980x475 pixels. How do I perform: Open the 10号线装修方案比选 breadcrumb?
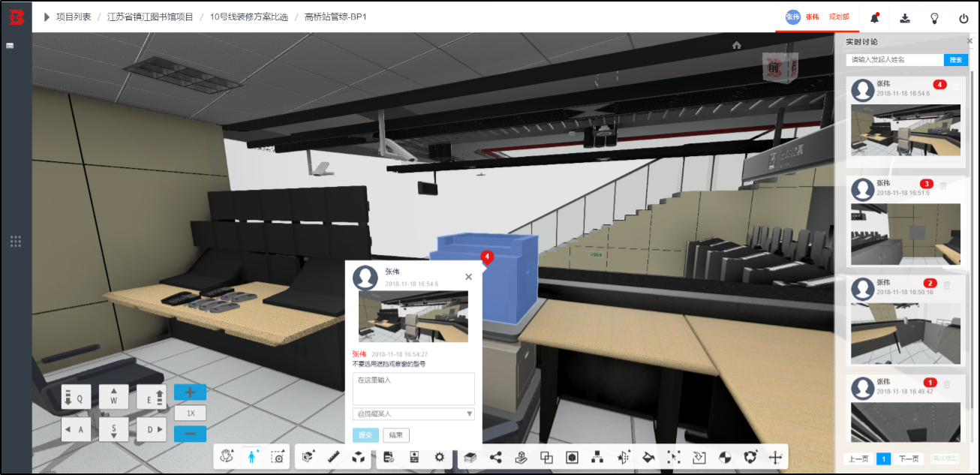click(249, 17)
